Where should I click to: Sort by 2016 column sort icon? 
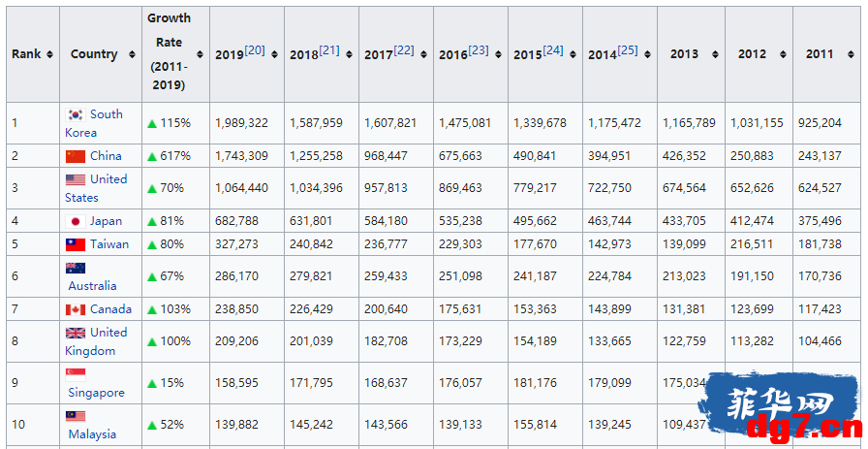pos(498,54)
